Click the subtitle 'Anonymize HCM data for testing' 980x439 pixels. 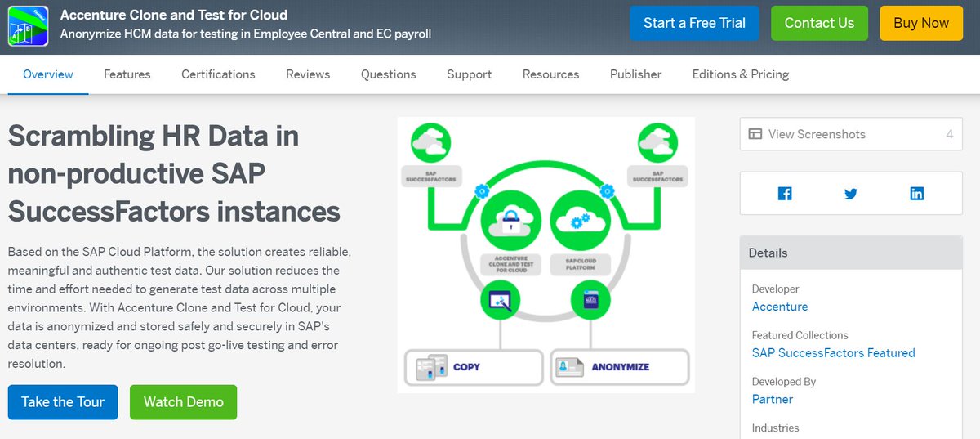click(x=246, y=34)
